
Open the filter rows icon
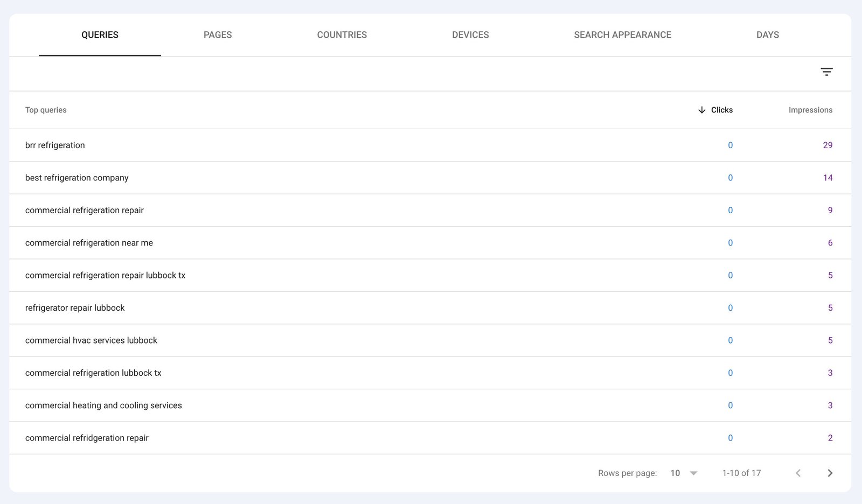coord(826,72)
